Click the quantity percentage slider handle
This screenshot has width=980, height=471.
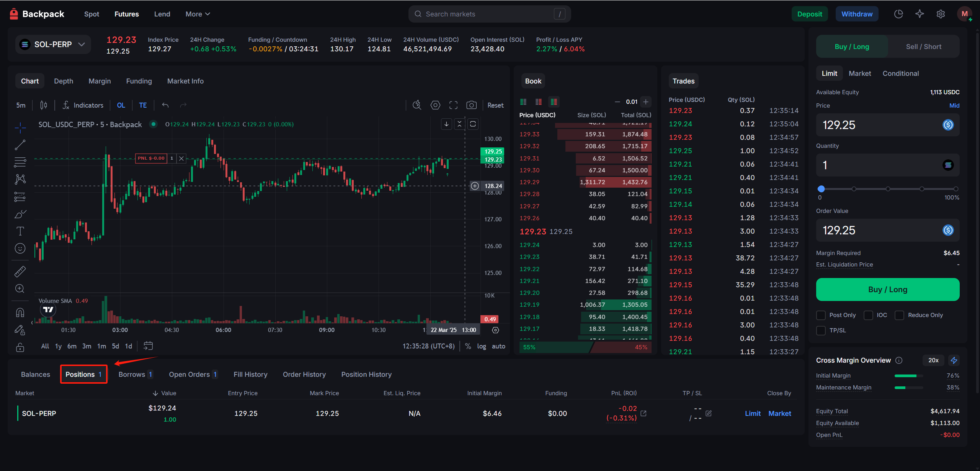click(821, 189)
